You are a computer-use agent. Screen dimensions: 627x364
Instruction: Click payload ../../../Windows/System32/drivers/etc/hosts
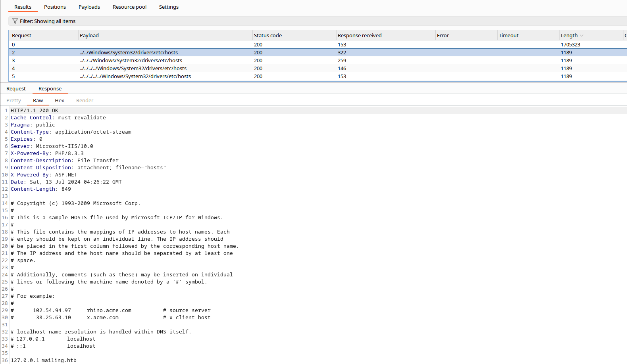click(x=131, y=60)
